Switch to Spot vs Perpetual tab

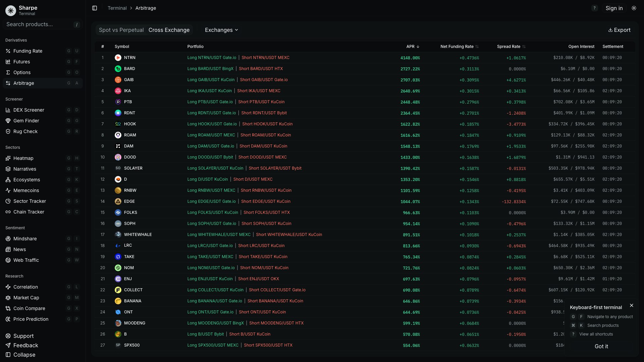[121, 30]
